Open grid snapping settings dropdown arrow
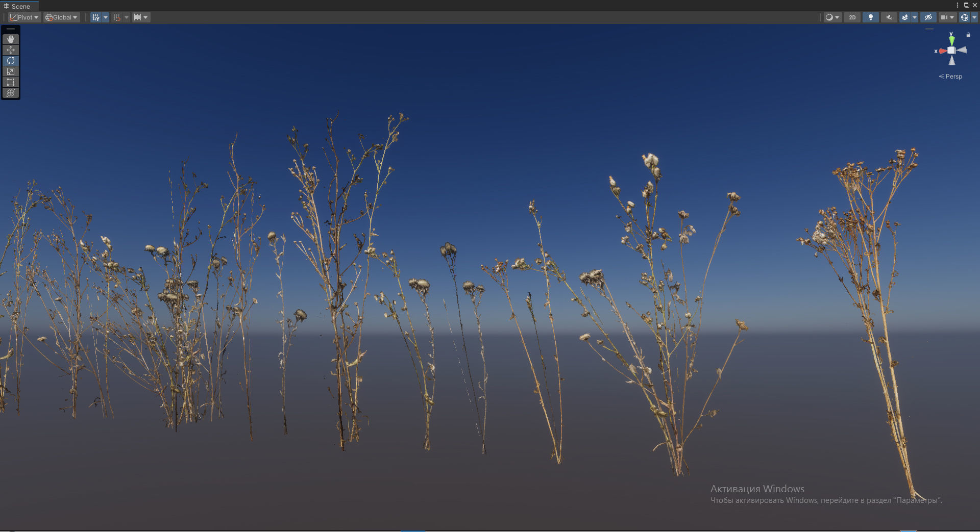 pyautogui.click(x=127, y=17)
